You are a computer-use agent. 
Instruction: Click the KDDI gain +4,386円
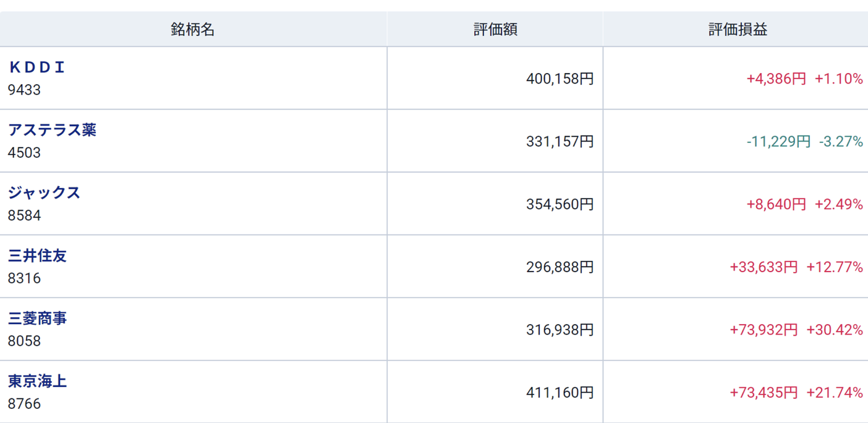pyautogui.click(x=776, y=79)
